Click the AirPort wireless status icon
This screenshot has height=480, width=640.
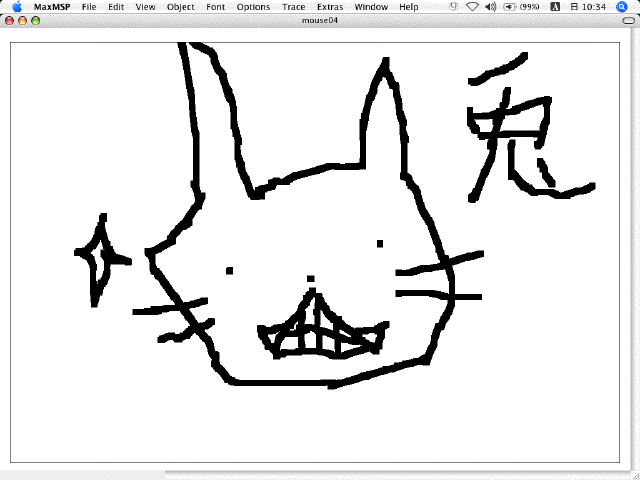click(472, 7)
